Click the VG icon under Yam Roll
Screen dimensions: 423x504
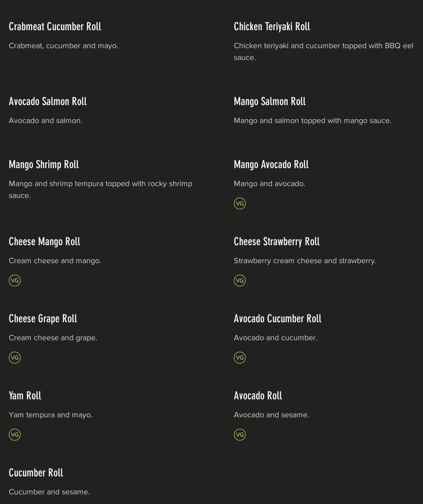pyautogui.click(x=14, y=435)
